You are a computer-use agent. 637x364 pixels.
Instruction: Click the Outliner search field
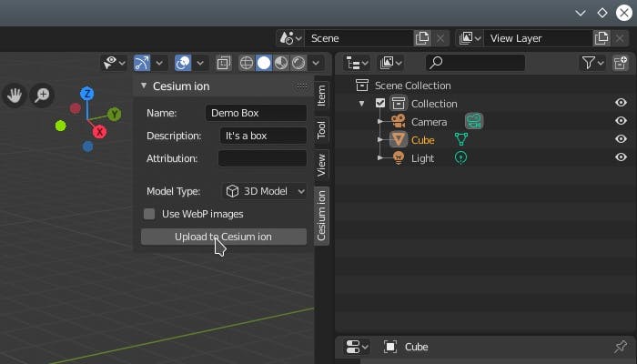pos(475,63)
